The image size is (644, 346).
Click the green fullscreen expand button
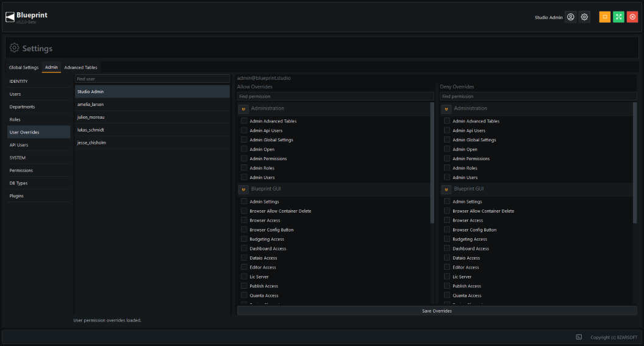tap(618, 17)
